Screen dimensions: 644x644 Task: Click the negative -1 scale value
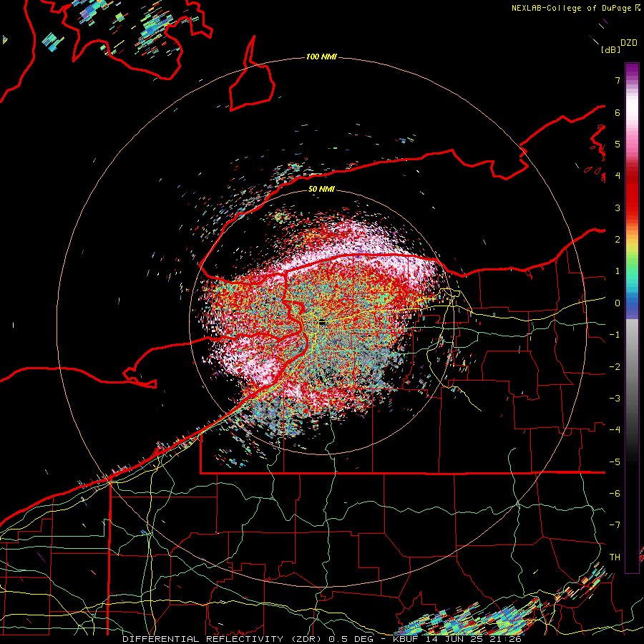tap(615, 335)
